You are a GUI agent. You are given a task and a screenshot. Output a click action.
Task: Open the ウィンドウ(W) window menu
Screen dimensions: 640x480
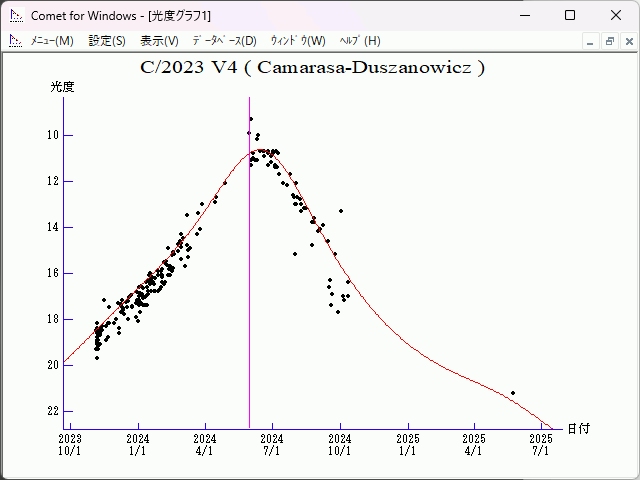tap(298, 41)
